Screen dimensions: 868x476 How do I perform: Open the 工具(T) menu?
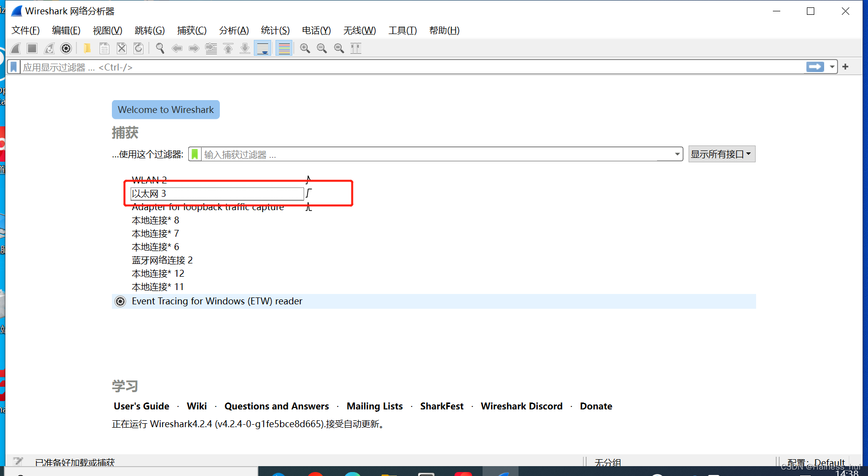tap(403, 31)
